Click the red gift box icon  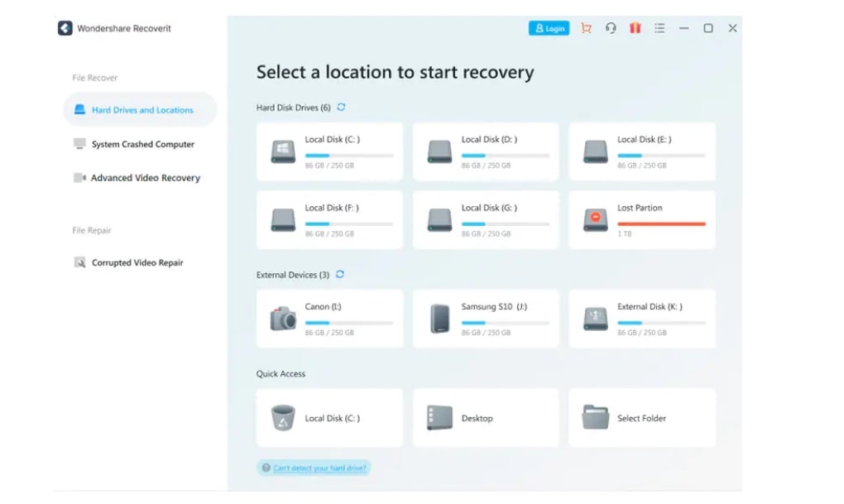click(635, 28)
